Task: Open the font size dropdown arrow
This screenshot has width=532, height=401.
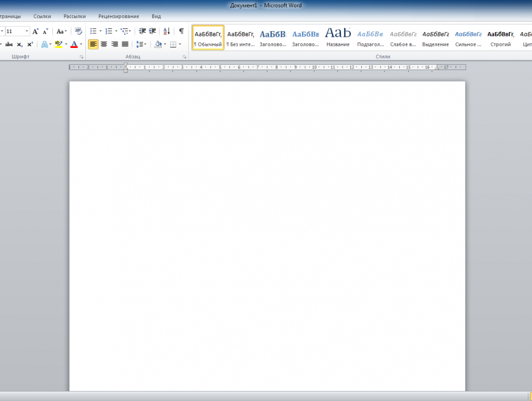Action: coord(27,31)
